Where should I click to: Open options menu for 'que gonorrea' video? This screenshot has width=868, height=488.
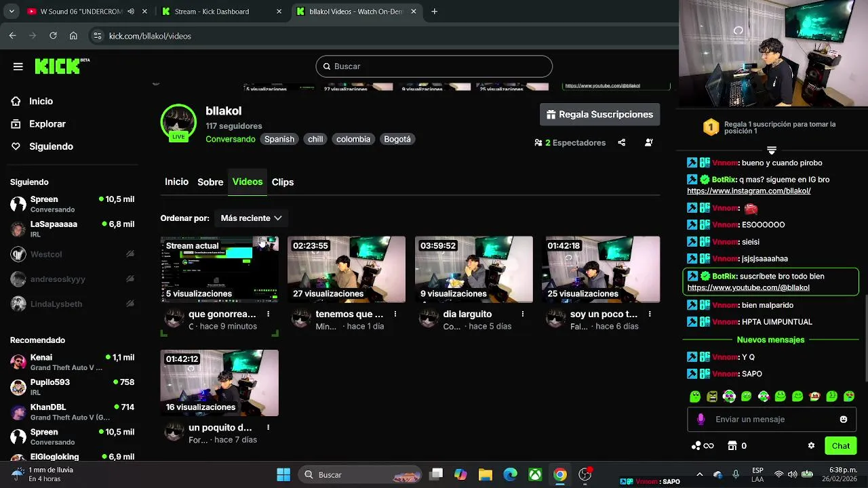click(x=269, y=314)
